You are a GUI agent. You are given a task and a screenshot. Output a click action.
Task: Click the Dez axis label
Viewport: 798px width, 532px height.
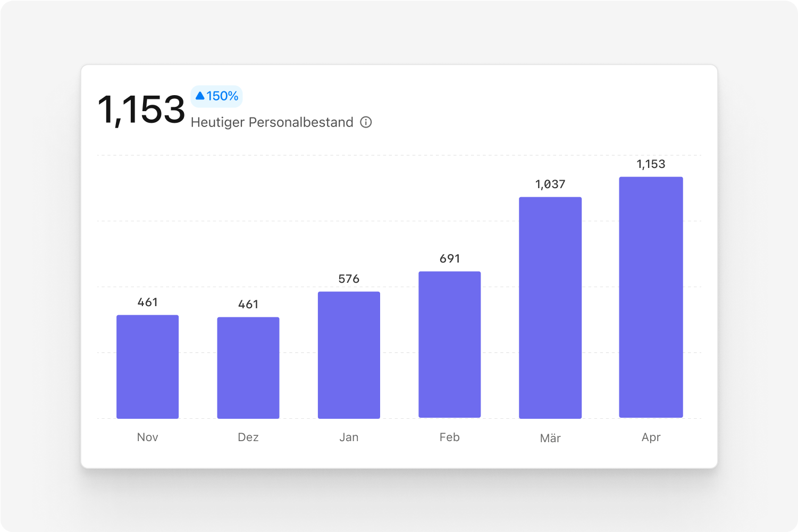[x=248, y=437]
